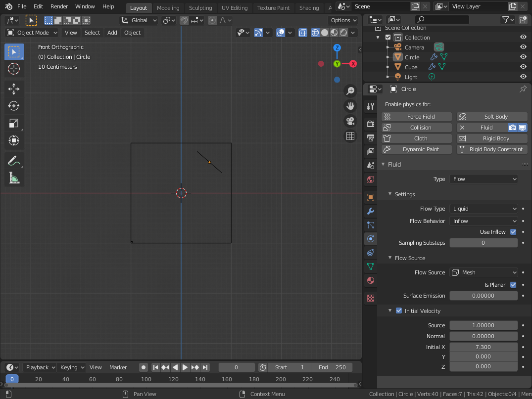Viewport: 532px width, 399px height.
Task: Enable Rigid Body physics
Action: pyautogui.click(x=492, y=138)
